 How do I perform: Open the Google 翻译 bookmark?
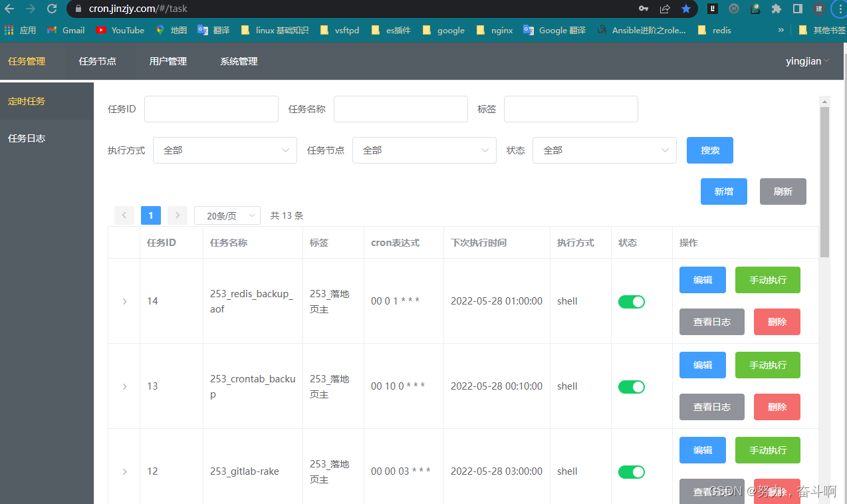coord(554,30)
